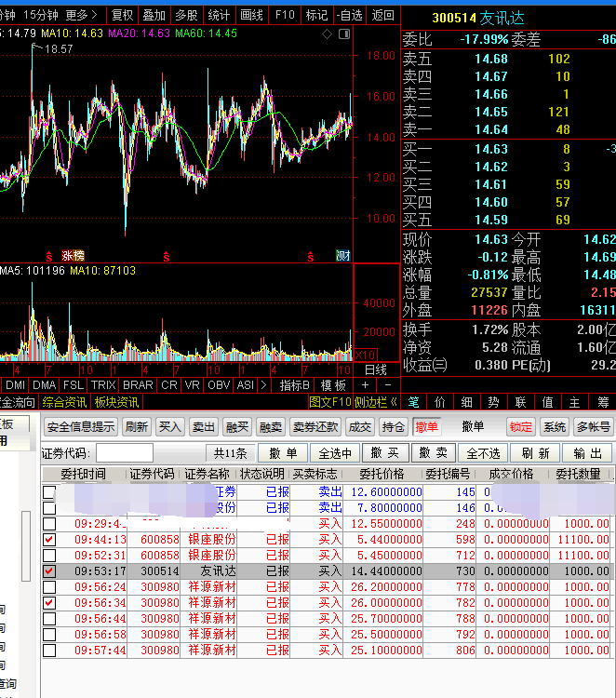
Task: Open the 复权 menu
Action: click(x=123, y=16)
